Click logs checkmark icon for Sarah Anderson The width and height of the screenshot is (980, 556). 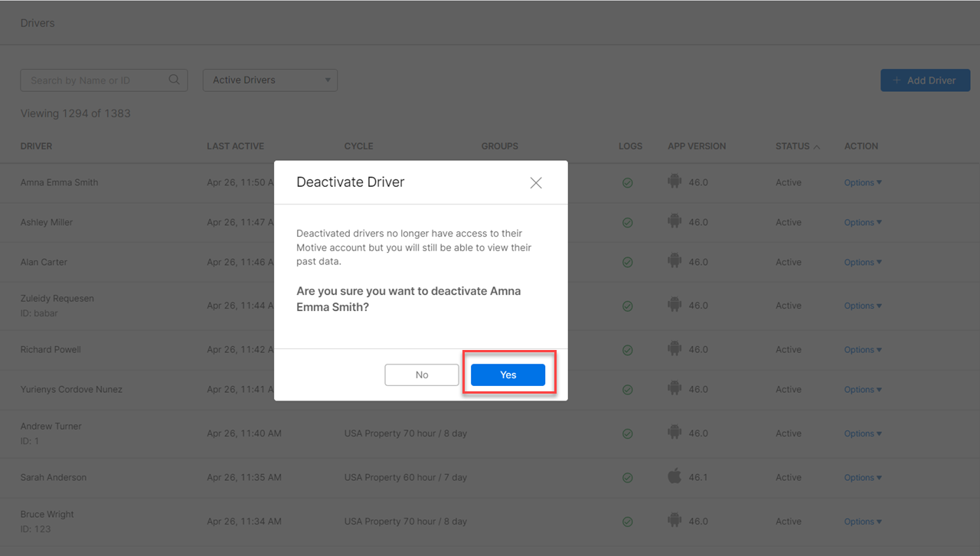click(627, 478)
